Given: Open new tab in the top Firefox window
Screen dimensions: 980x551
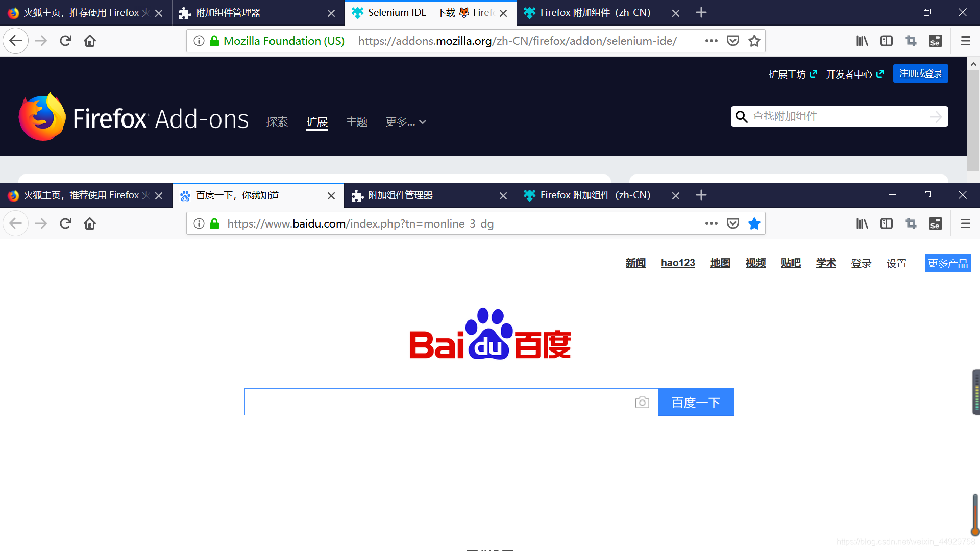Looking at the screenshot, I should 701,12.
